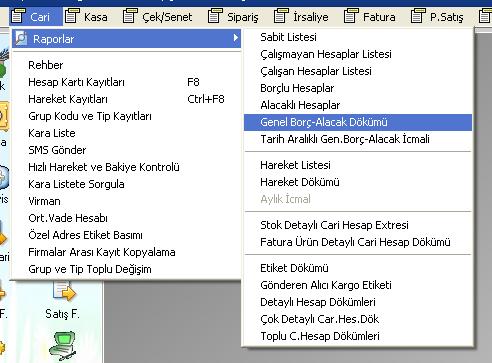The height and width of the screenshot is (363, 492).
Task: Click the notepad icon beside Sipariş
Action: (215, 16)
